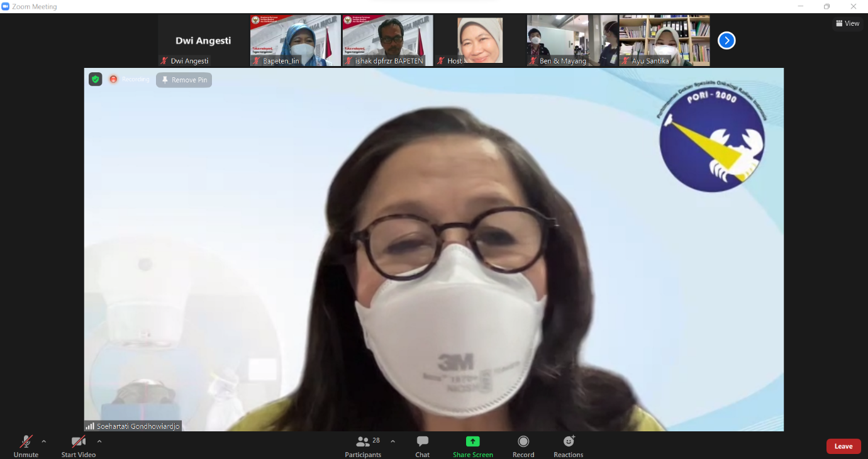The width and height of the screenshot is (868, 459).
Task: Close the Zoom Meeting window
Action: (854, 6)
